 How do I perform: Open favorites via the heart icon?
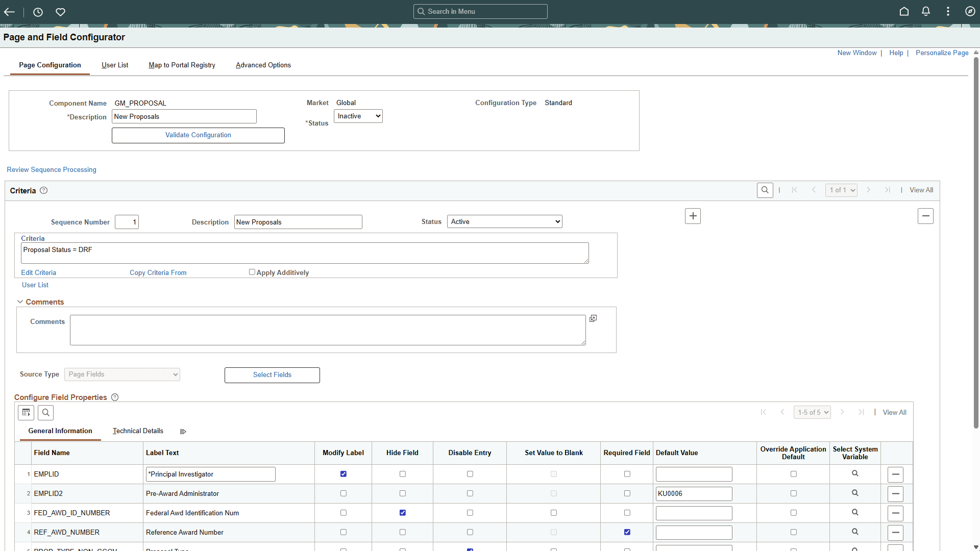60,12
